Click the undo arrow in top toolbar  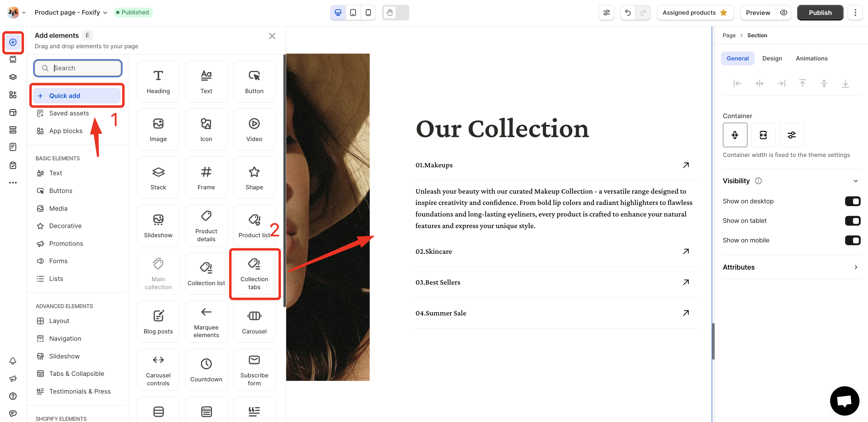[x=628, y=13]
